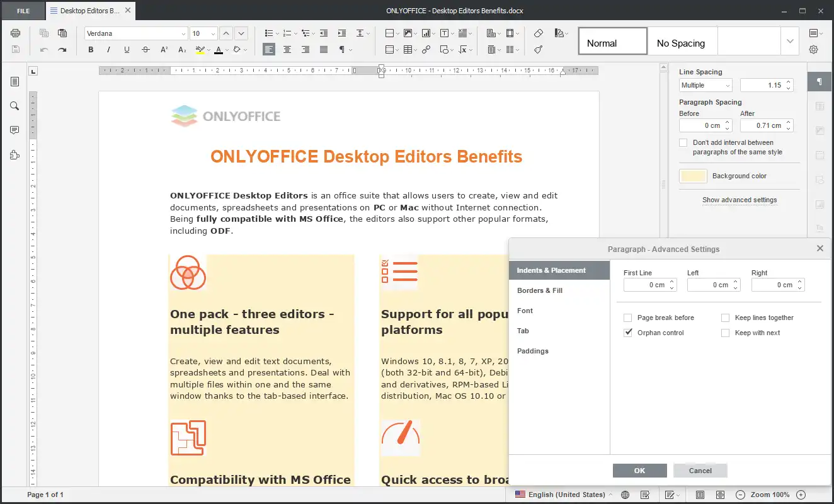834x504 pixels.
Task: Click the Clear style eraser icon
Action: tap(538, 33)
